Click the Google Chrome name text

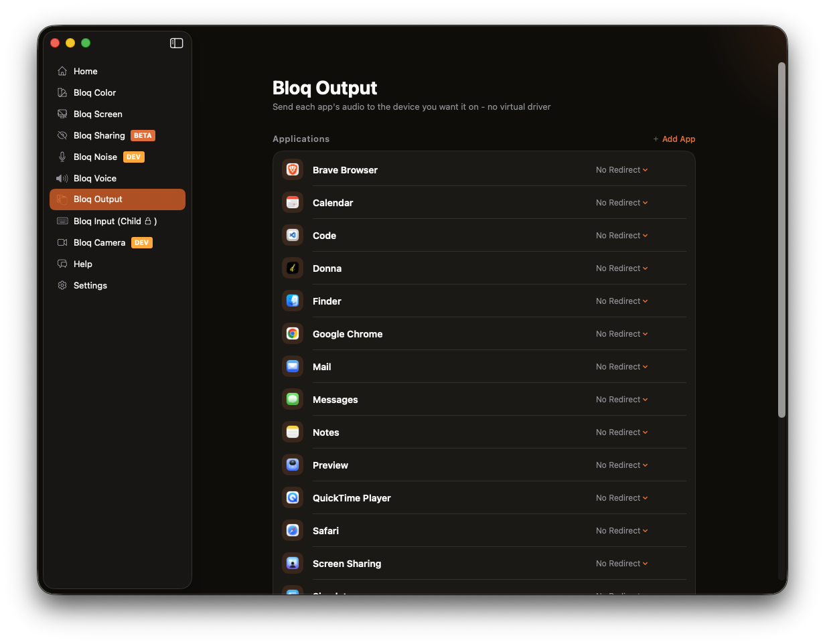(348, 334)
